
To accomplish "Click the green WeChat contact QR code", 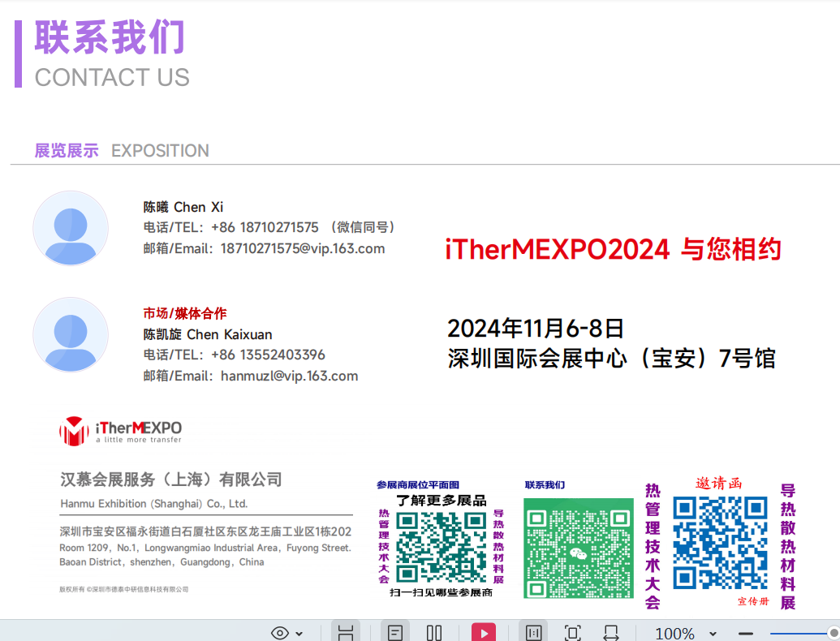I will (579, 548).
